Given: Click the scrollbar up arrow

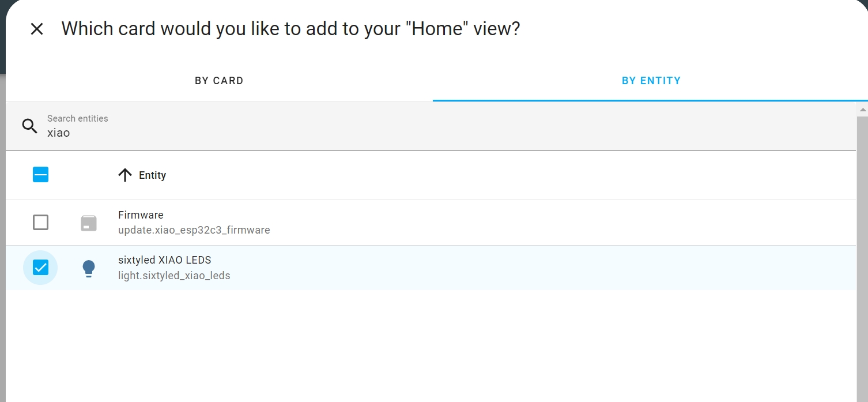Looking at the screenshot, I should [862, 109].
